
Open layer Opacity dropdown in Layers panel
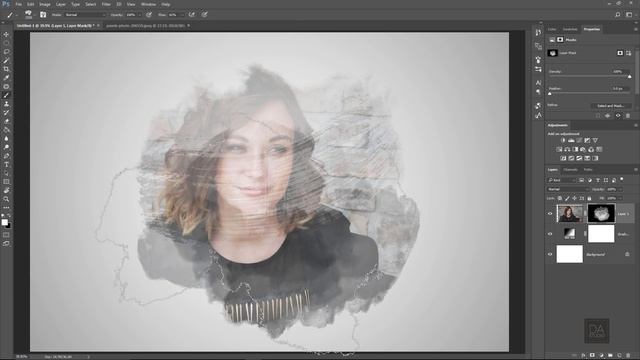pos(620,189)
